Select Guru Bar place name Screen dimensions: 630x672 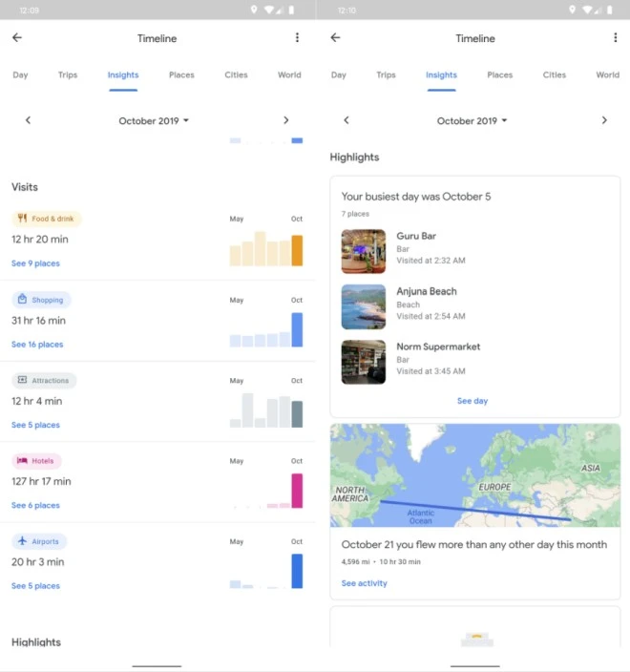416,236
